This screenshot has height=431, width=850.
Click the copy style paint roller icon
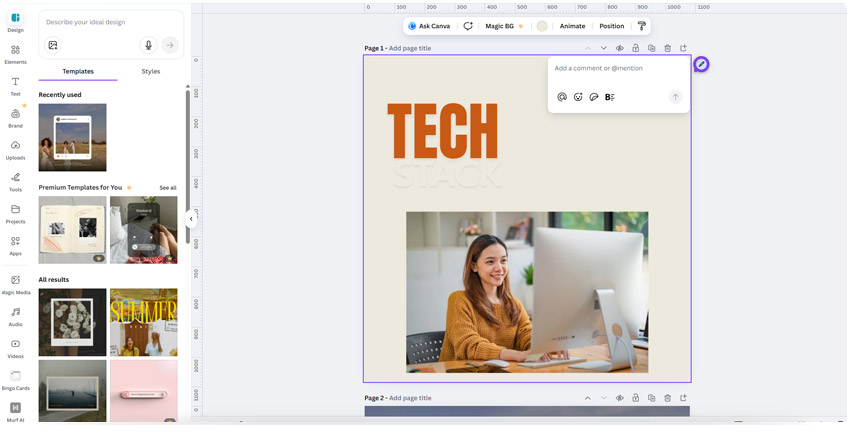pyautogui.click(x=642, y=26)
